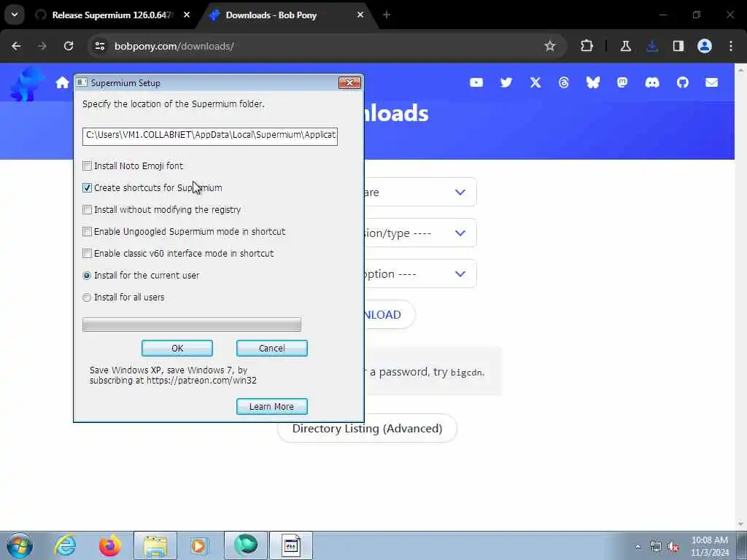Screen dimensions: 747x560
Task: Select the Supermium Setup taskbar item
Action: click(x=291, y=545)
